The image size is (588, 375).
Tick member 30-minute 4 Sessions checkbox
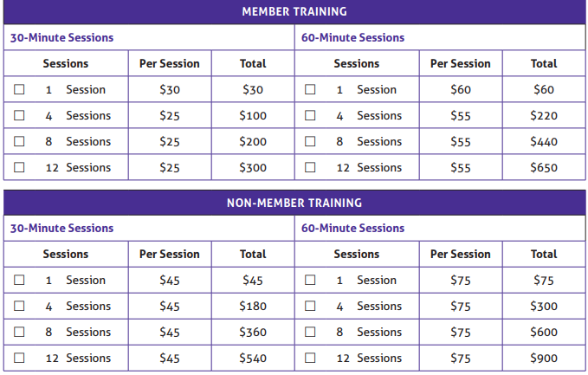tap(19, 115)
